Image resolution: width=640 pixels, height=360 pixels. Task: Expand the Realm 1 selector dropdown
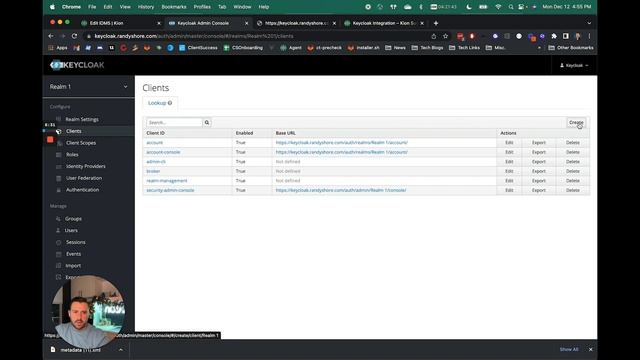click(125, 87)
